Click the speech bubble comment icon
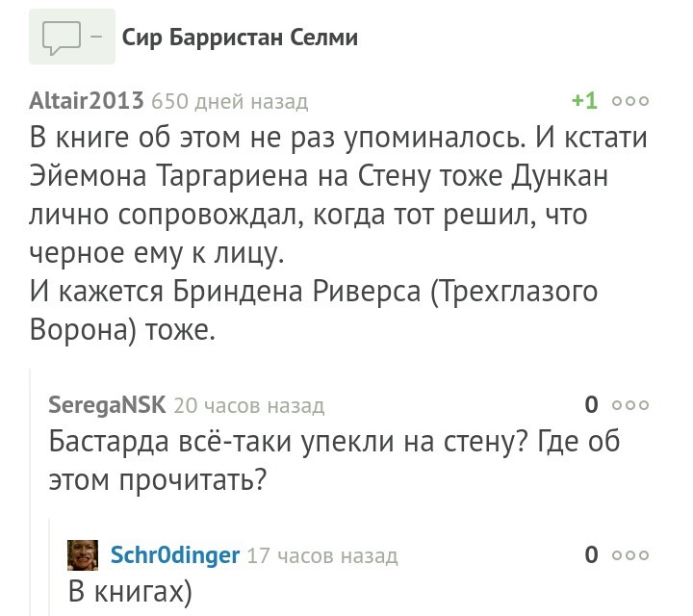Image resolution: width=693 pixels, height=616 pixels. 63,40
